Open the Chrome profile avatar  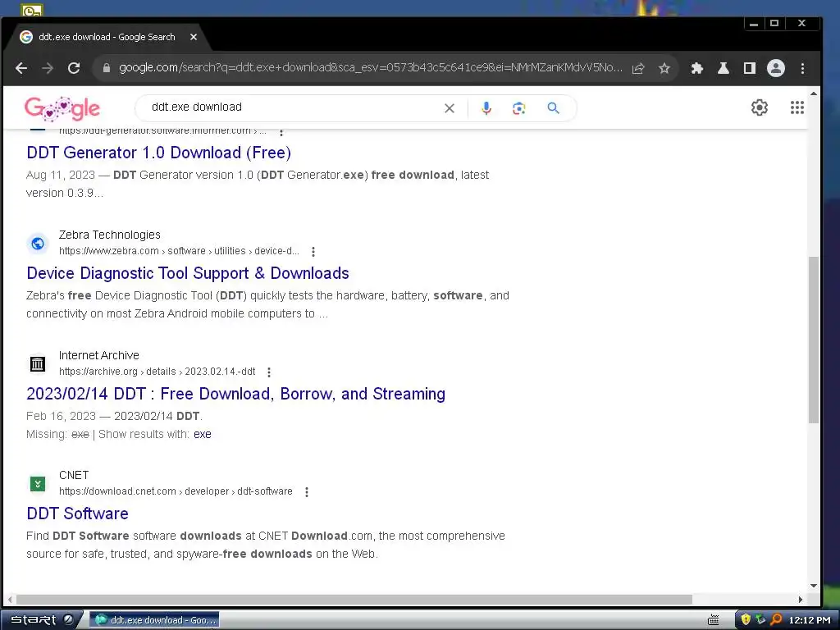(x=776, y=68)
